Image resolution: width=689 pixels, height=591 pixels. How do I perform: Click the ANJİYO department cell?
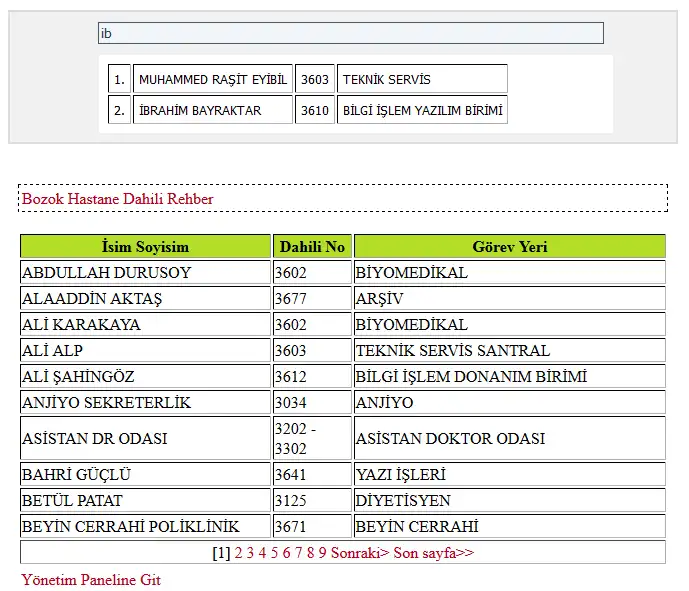tap(510, 402)
